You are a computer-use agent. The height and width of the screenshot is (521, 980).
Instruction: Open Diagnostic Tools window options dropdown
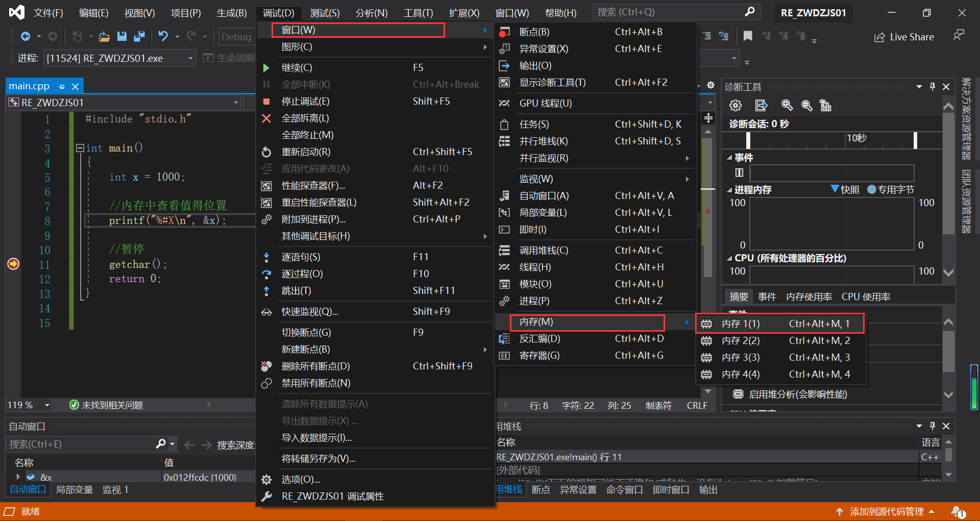click(919, 87)
